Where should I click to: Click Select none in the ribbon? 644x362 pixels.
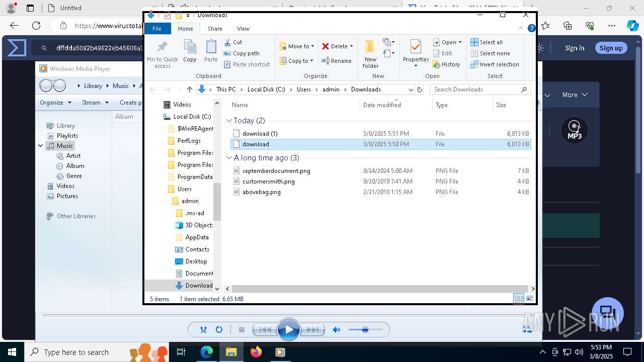coord(490,53)
